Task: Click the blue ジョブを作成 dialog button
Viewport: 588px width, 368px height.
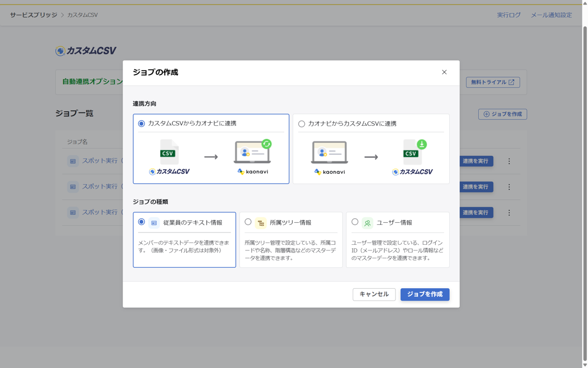Action: tap(425, 294)
